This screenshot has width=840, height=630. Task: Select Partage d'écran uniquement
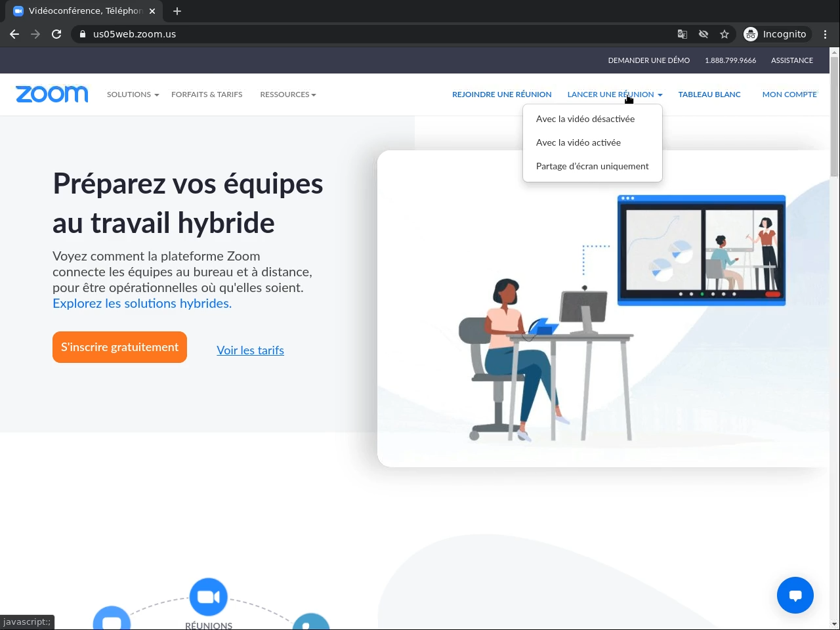pyautogui.click(x=593, y=166)
